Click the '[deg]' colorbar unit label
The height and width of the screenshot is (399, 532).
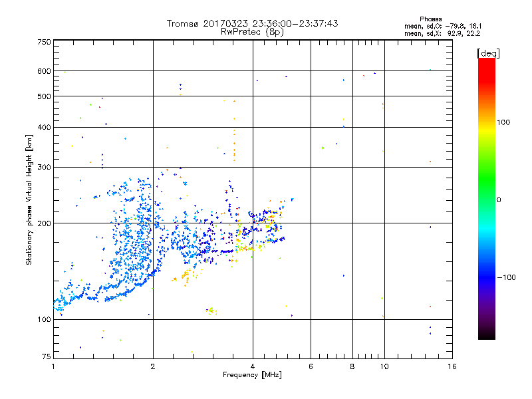[488, 53]
